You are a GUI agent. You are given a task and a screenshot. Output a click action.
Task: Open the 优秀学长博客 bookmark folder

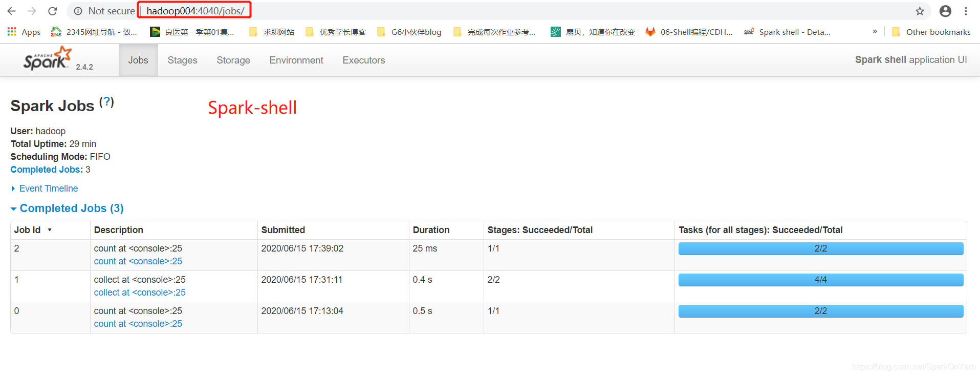336,32
